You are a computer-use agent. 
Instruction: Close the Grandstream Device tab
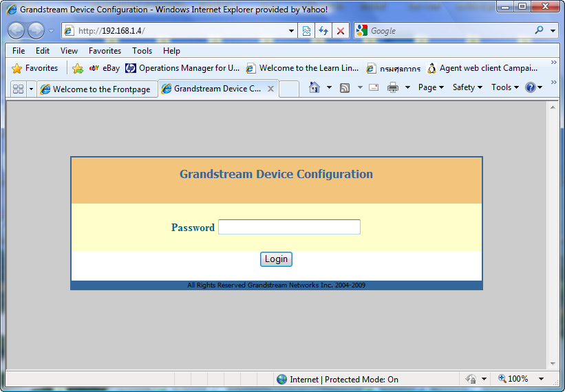[x=270, y=89]
